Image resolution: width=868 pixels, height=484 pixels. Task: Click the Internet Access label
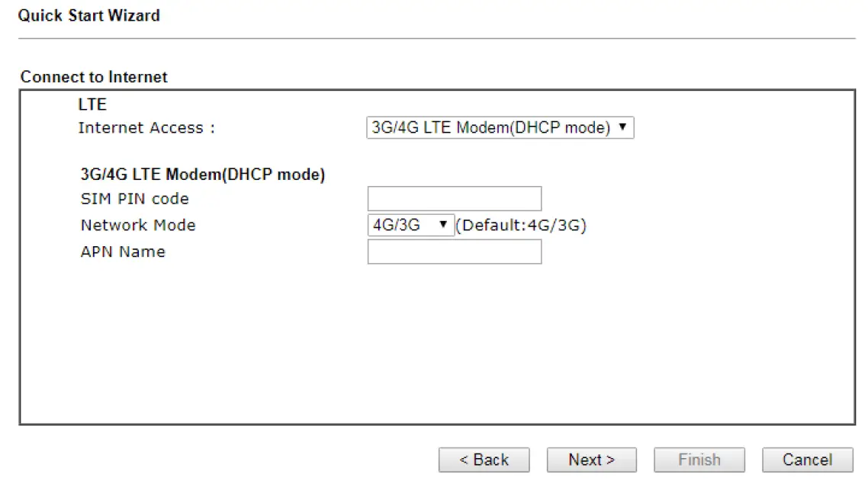pos(146,128)
